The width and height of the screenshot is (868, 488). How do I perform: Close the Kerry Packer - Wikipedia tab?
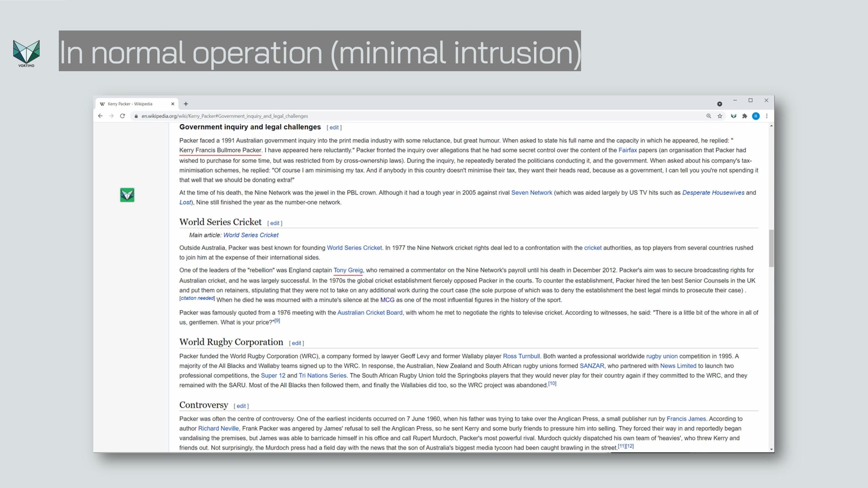tap(173, 104)
